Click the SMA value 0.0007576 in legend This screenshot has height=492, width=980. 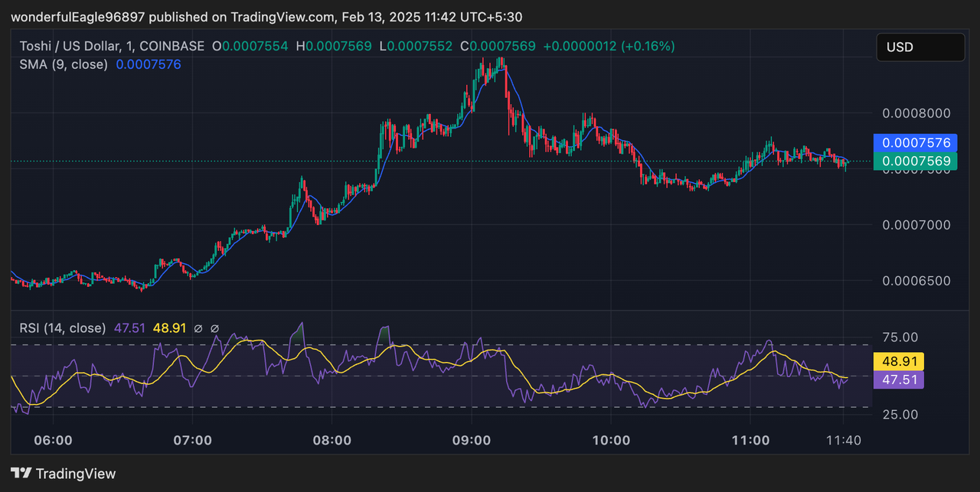pos(149,64)
